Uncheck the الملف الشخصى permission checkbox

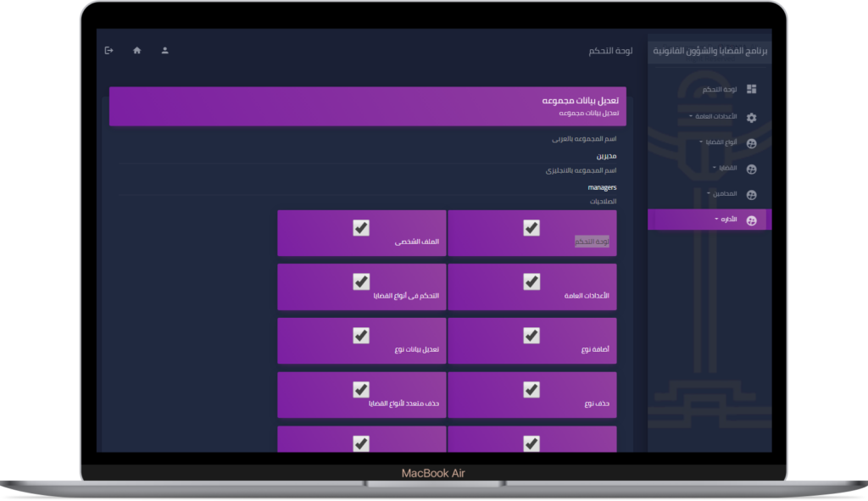coord(361,227)
